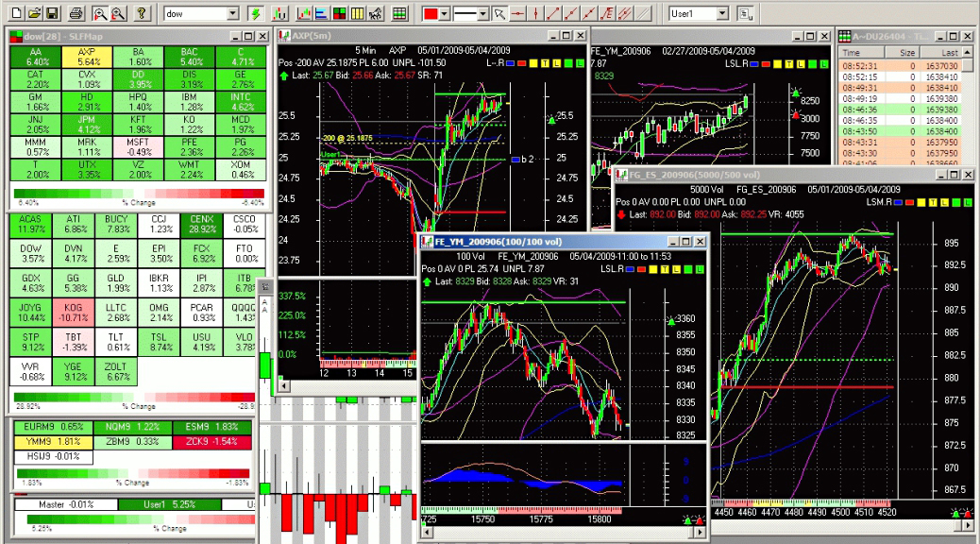Click green L button in FE_YM 100 Vol header
Image resolution: width=980 pixels, height=544 pixels.
pos(700,269)
